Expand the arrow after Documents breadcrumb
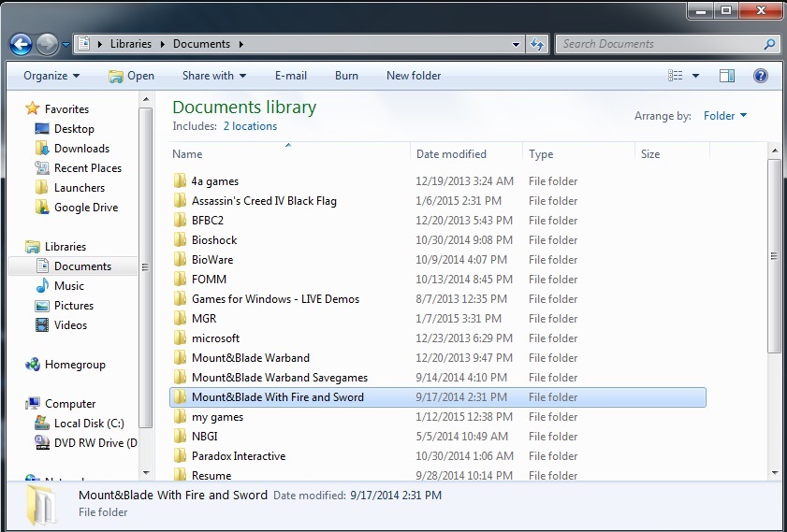Viewport: 787px width, 532px height. pyautogui.click(x=240, y=44)
